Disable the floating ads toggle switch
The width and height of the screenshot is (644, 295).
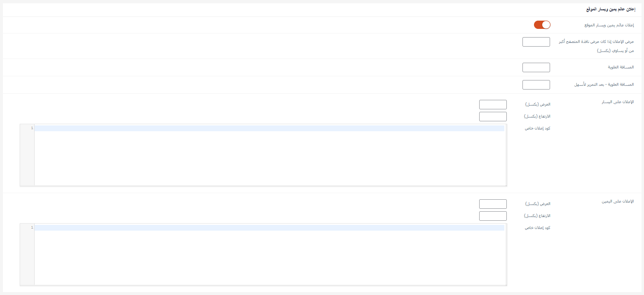point(542,25)
